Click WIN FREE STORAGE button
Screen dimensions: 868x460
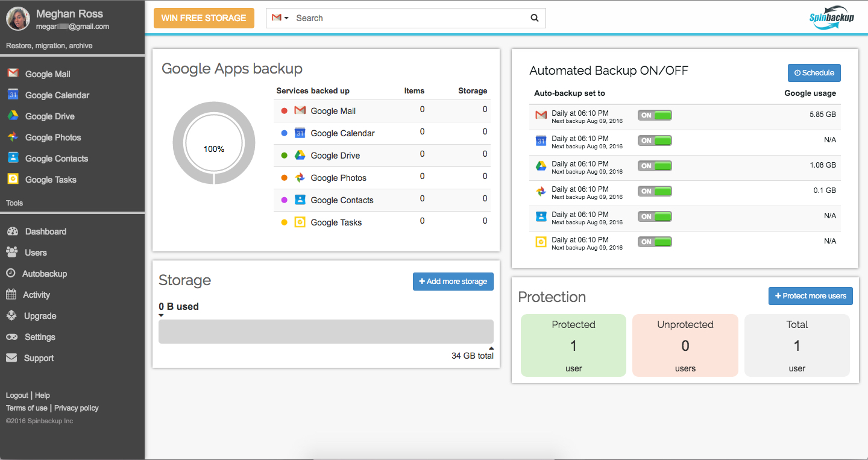[204, 18]
